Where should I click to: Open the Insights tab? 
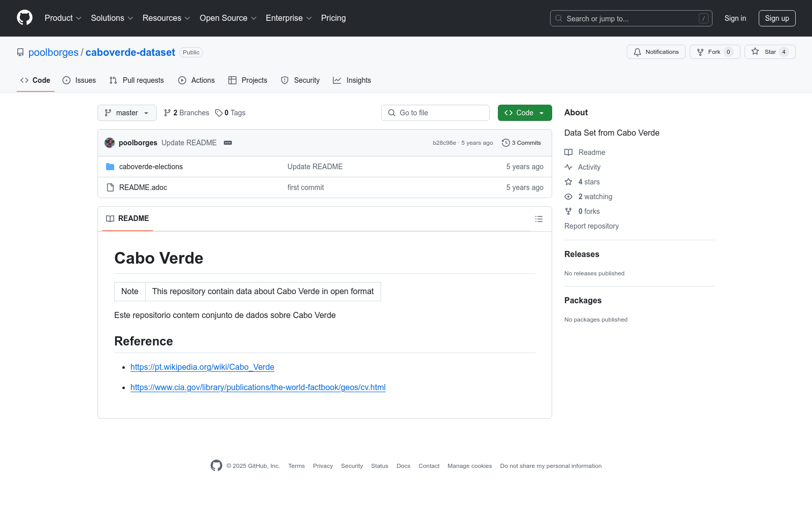click(352, 80)
